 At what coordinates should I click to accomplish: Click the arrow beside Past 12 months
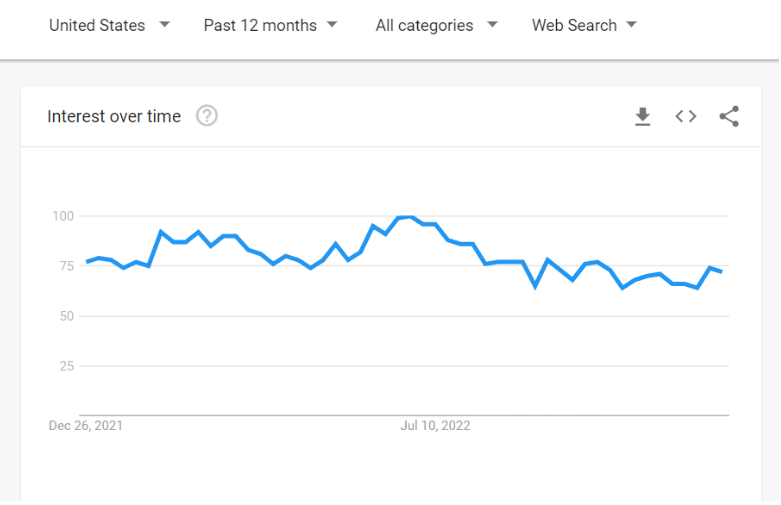(332, 24)
